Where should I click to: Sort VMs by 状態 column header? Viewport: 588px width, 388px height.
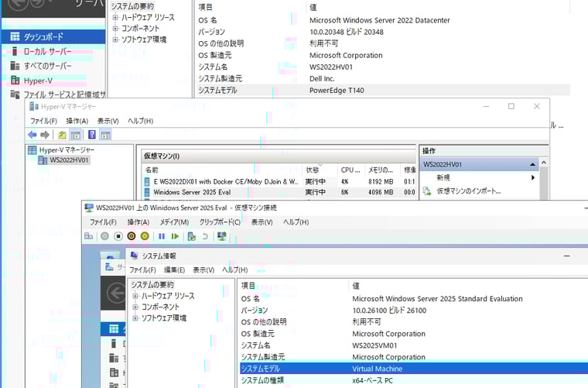click(320, 170)
